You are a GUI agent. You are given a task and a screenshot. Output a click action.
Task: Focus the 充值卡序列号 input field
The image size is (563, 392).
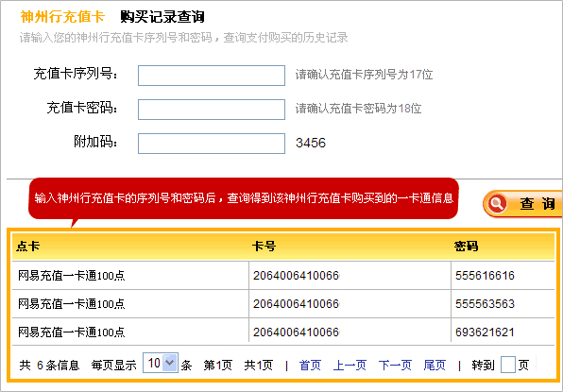[212, 76]
